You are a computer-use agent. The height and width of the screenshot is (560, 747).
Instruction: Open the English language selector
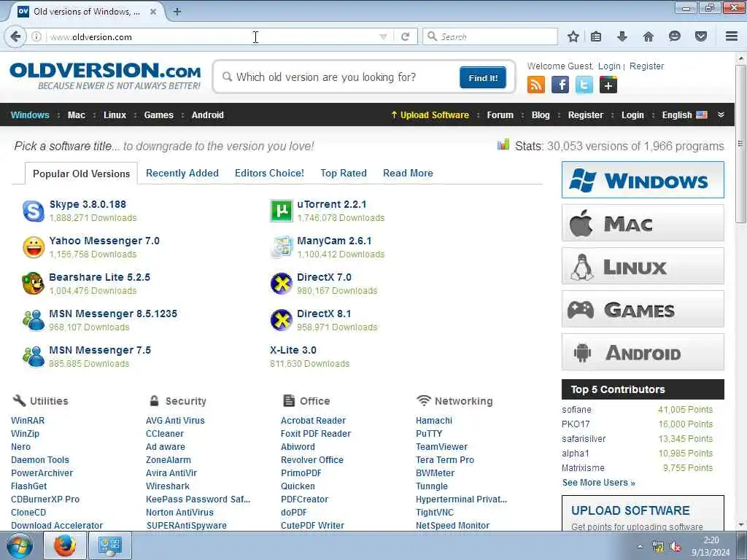click(684, 114)
